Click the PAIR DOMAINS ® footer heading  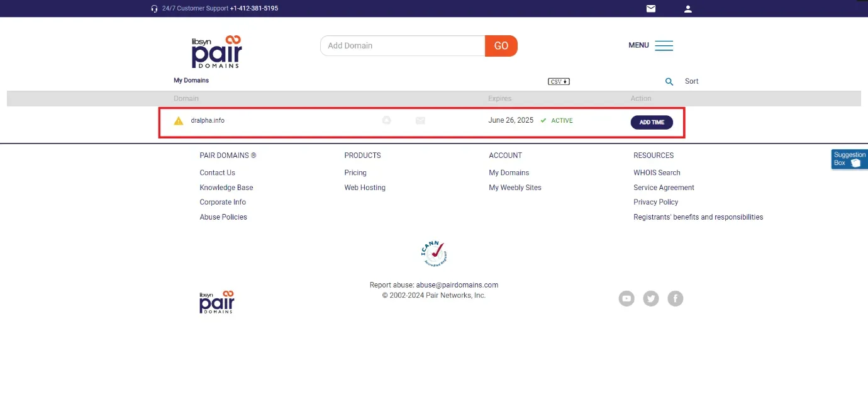pyautogui.click(x=228, y=155)
